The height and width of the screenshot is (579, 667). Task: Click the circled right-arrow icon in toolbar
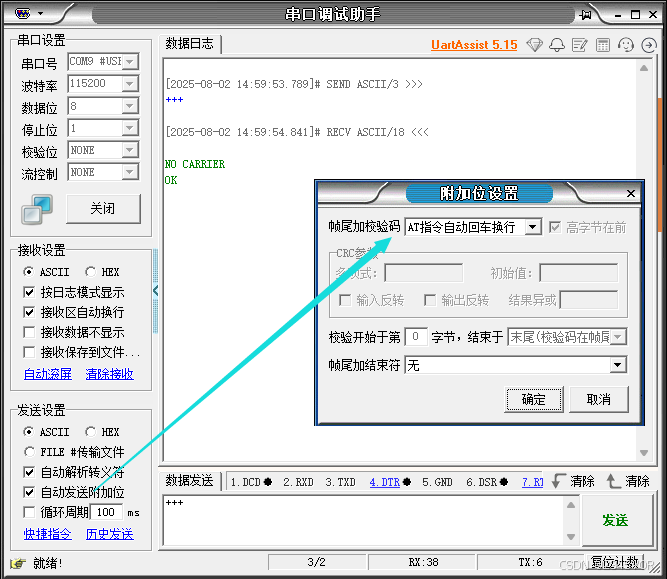click(x=649, y=45)
